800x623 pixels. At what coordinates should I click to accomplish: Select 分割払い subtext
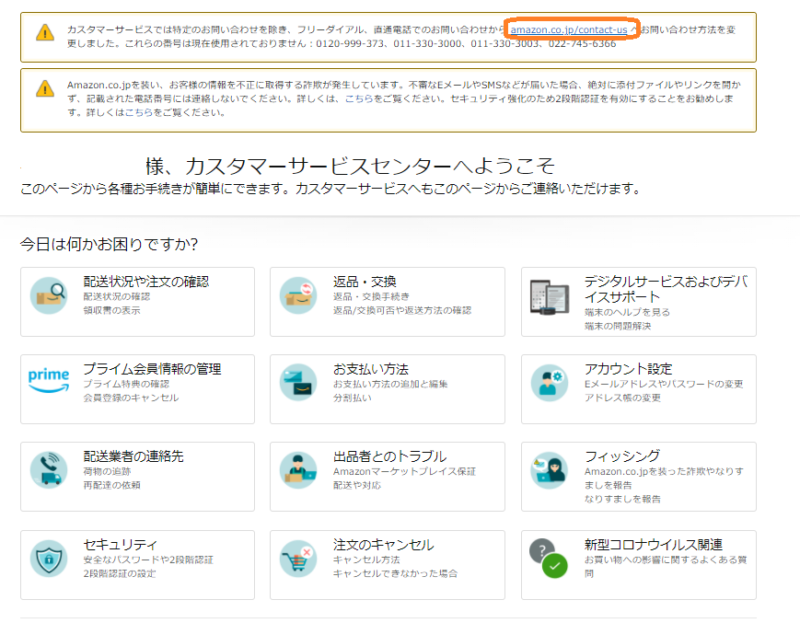click(x=352, y=397)
